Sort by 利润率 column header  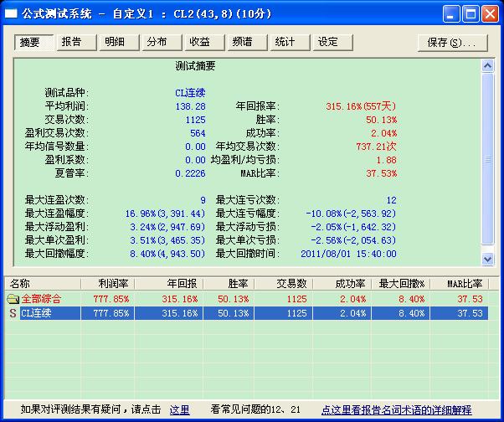coord(112,283)
